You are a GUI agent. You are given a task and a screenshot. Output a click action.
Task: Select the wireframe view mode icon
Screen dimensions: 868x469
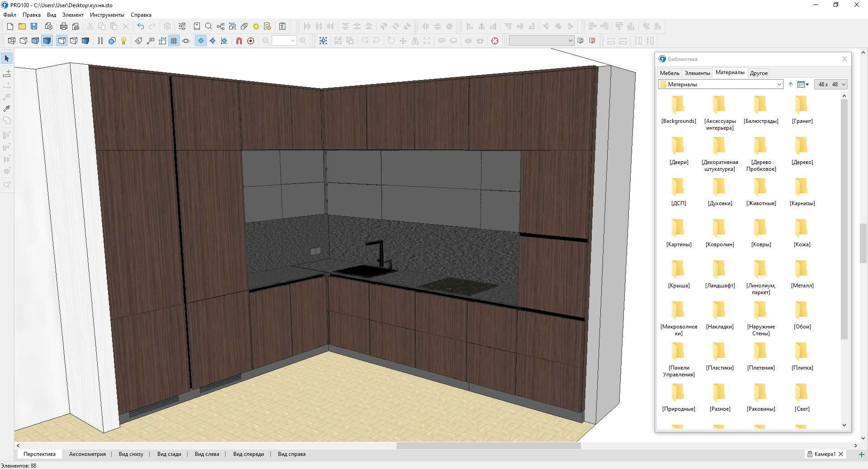point(12,41)
